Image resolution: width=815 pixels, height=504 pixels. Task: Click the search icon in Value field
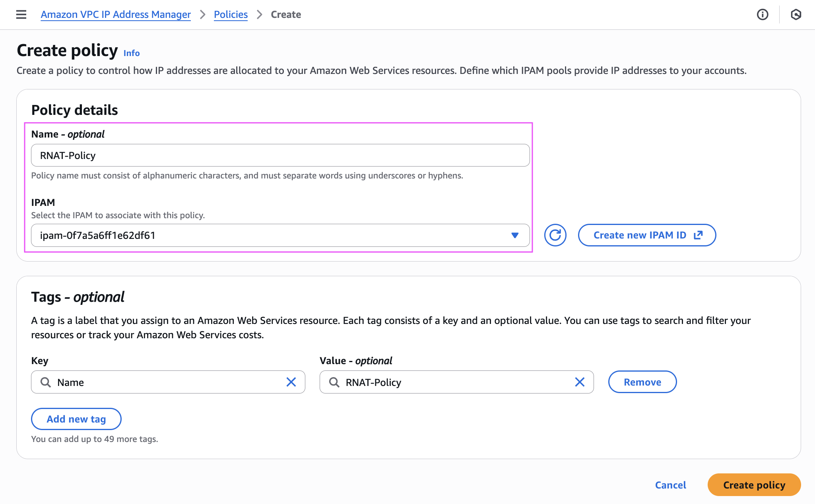334,382
